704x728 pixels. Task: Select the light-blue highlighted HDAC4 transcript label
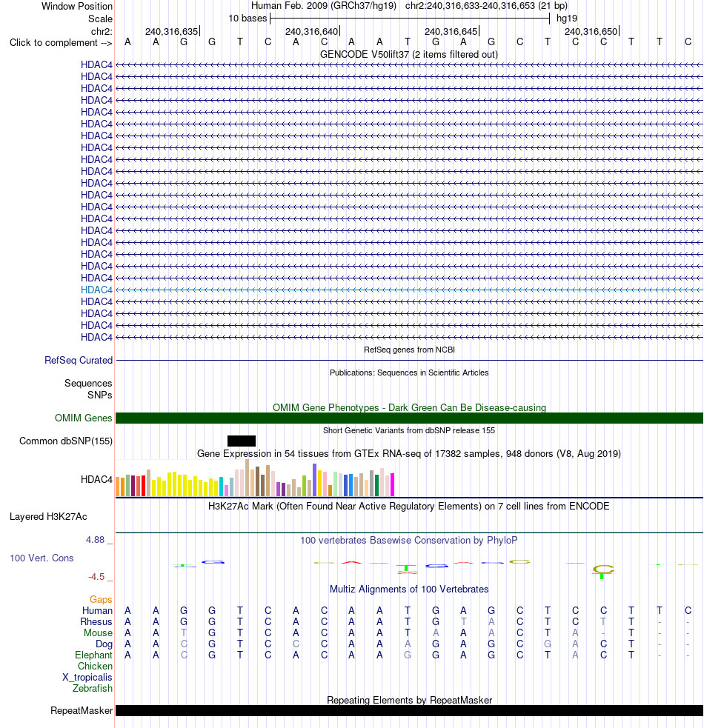96,290
